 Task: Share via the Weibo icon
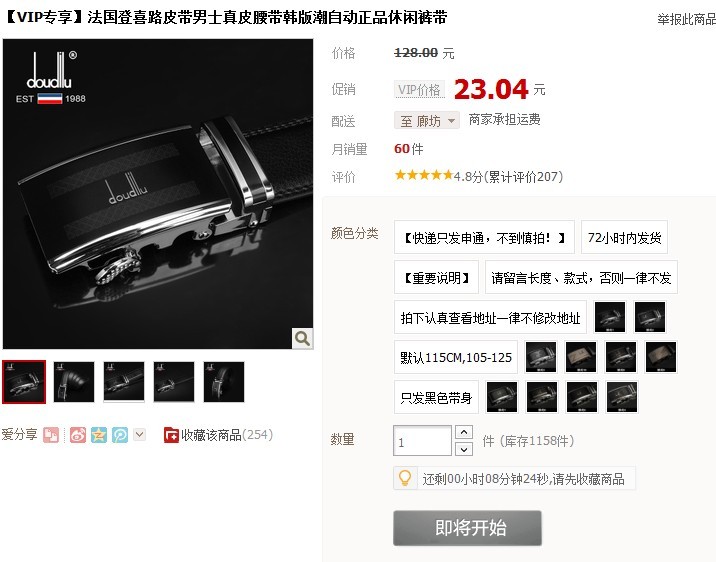78,435
